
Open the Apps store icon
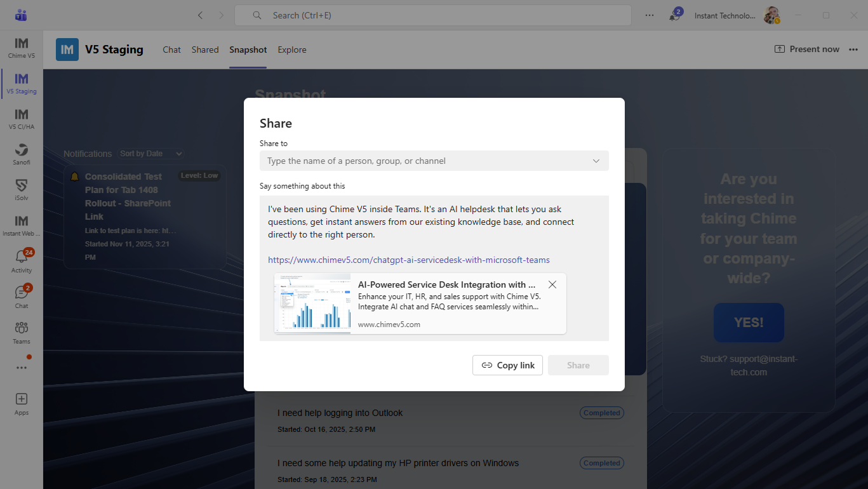tap(22, 403)
